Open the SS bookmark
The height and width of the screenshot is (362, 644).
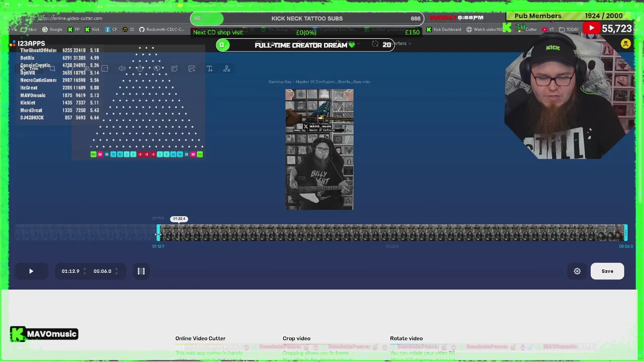click(x=128, y=30)
